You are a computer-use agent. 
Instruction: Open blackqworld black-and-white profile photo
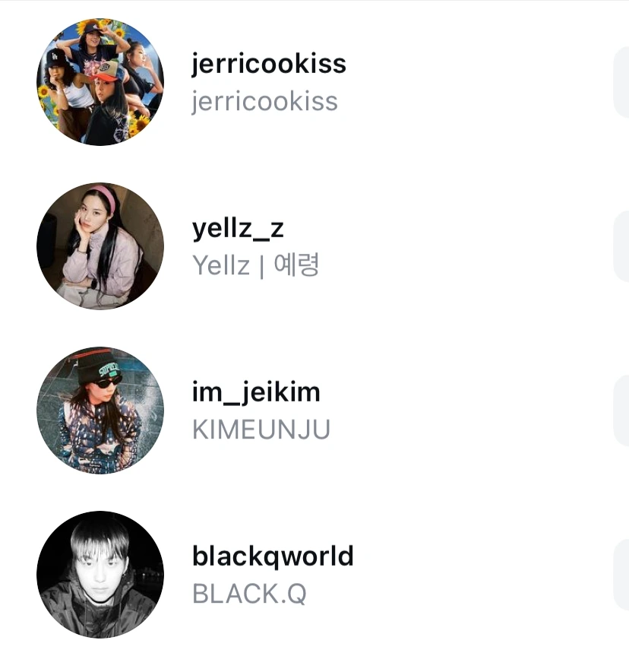(x=100, y=574)
